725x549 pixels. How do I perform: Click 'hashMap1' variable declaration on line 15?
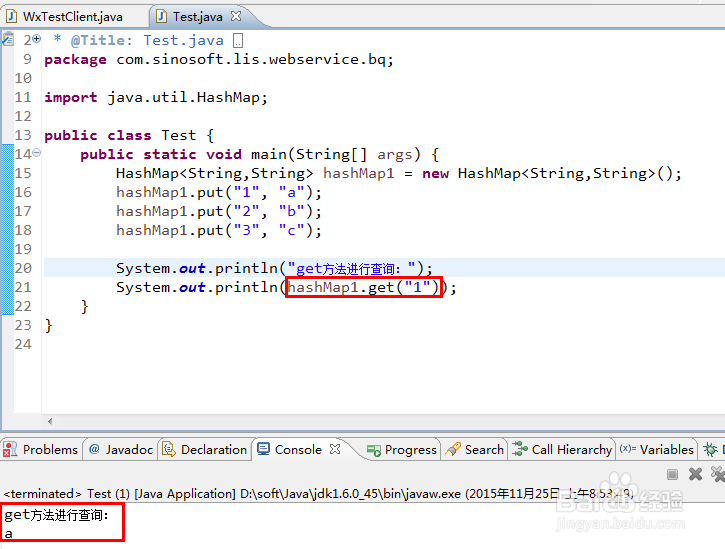pos(359,173)
